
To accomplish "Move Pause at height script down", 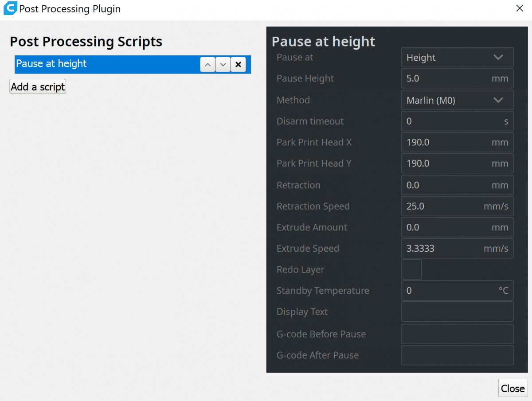I will click(x=223, y=65).
